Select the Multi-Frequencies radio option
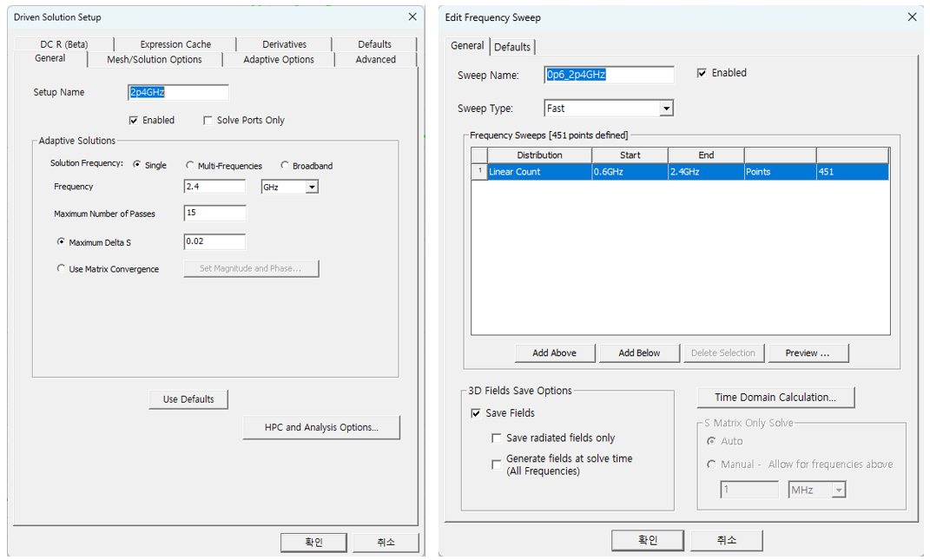This screenshot has height=560, width=930. coord(190,165)
